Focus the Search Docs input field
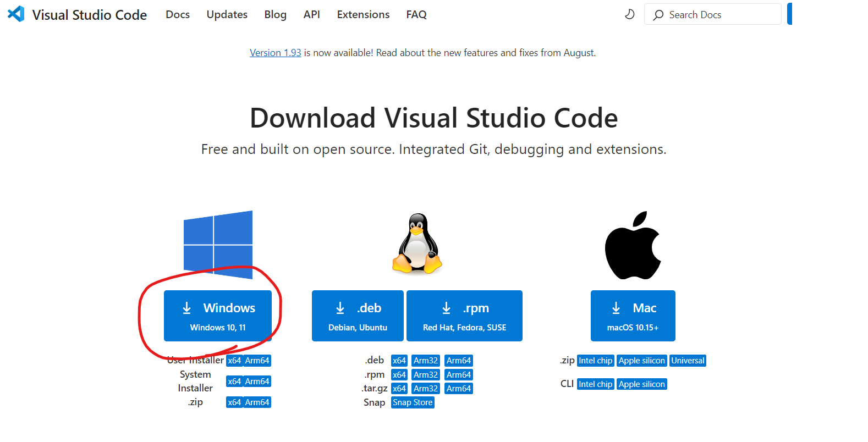The image size is (868, 442). (x=713, y=14)
